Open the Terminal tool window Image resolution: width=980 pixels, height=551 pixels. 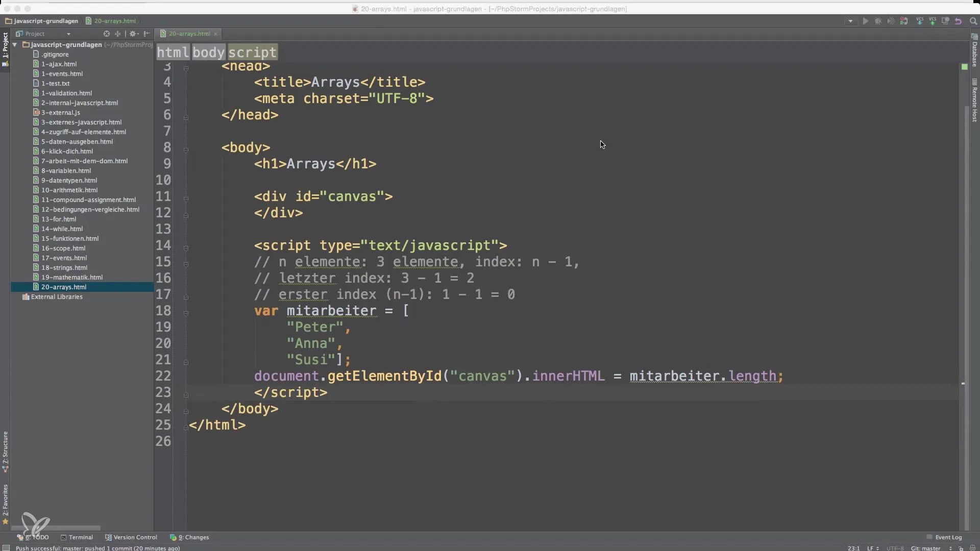click(77, 537)
